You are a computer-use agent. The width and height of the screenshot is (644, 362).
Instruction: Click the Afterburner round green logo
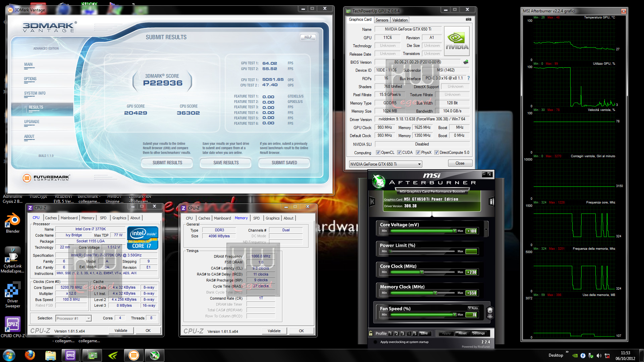point(379,182)
